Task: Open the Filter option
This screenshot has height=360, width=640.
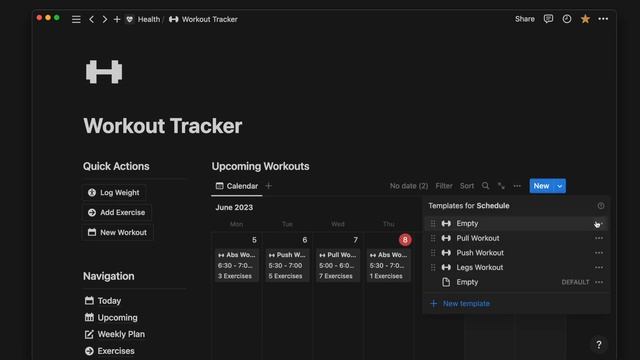Action: pos(444,186)
